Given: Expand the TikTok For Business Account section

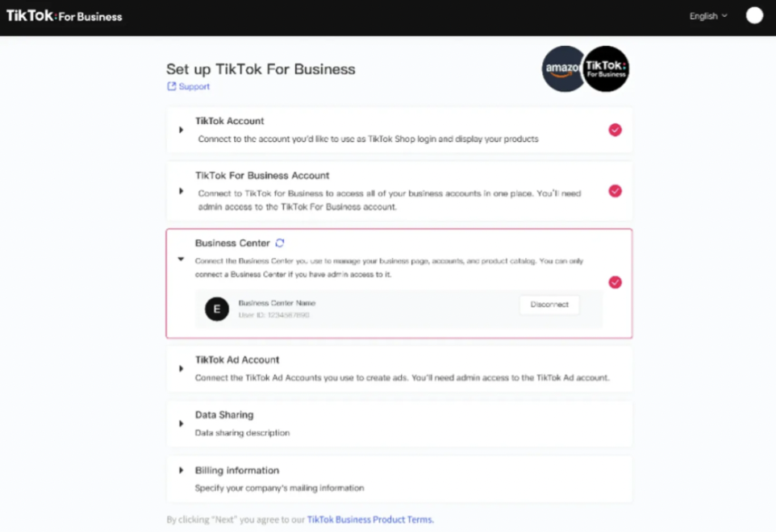Looking at the screenshot, I should (x=181, y=191).
